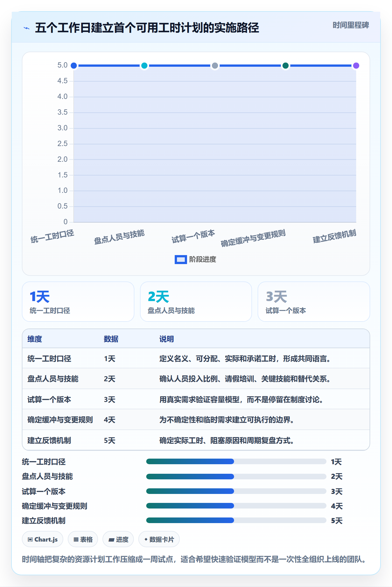Viewport: 392px width, 587px height.
Task: Select the 确定缓冲与变更规则 table row
Action: [196, 420]
